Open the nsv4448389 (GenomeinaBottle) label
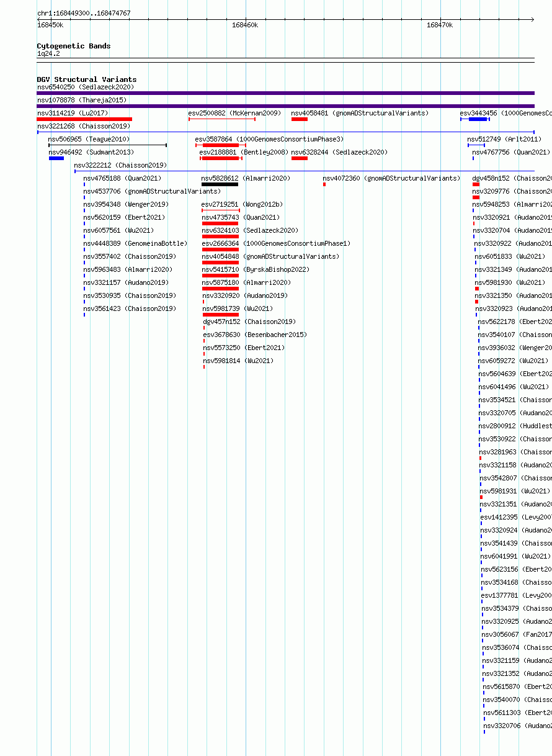Image resolution: width=552 pixels, height=756 pixels. coord(135,243)
